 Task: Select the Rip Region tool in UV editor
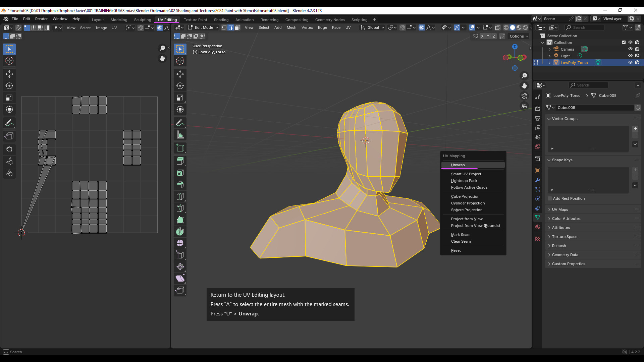tap(9, 136)
